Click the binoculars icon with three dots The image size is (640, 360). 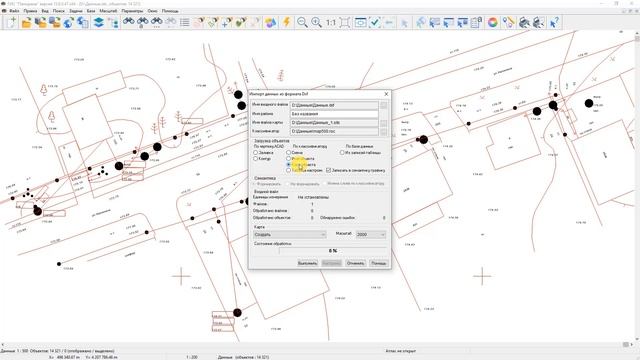tap(157, 22)
